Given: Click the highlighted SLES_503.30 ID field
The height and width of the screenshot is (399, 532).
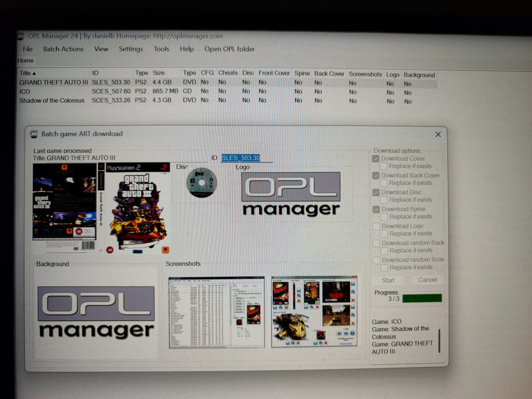Looking at the screenshot, I should (x=247, y=158).
